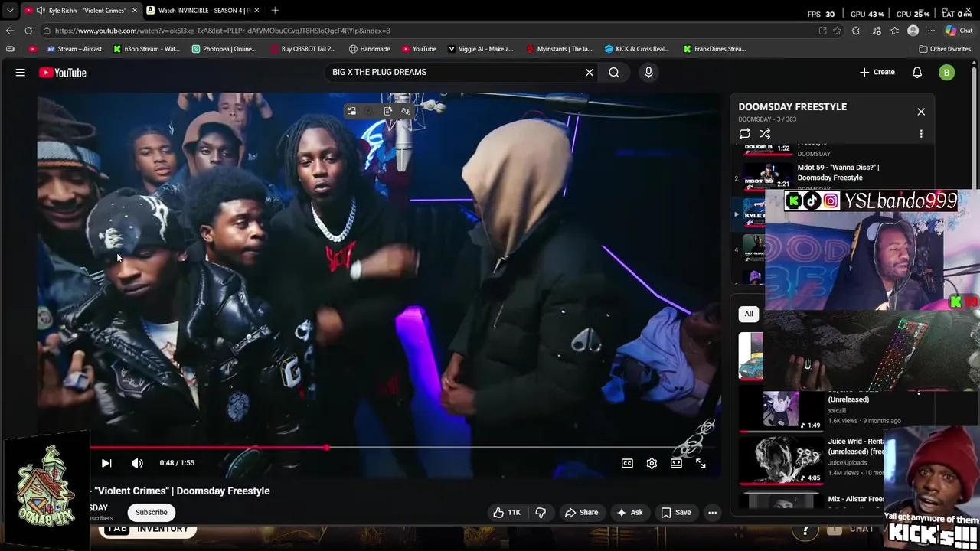Image resolution: width=980 pixels, height=551 pixels.
Task: Close the DOOMSDAY FREESTYLE playlist panel
Action: 921,112
